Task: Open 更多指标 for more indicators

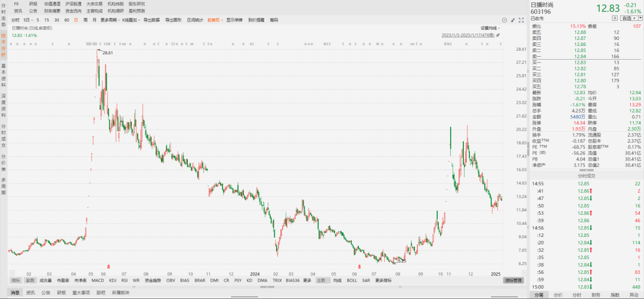Action: click(x=383, y=280)
